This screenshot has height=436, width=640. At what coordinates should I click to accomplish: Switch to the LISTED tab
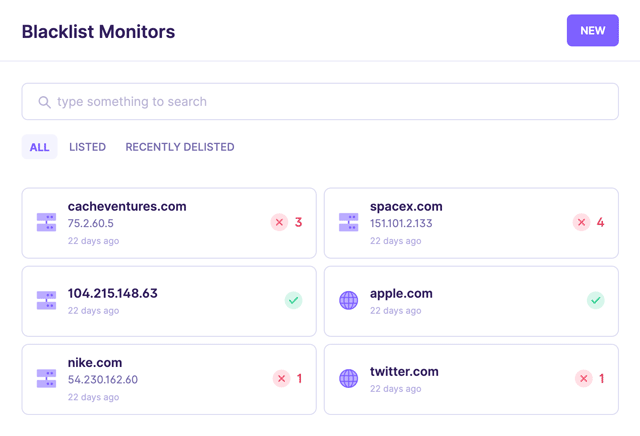(87, 147)
